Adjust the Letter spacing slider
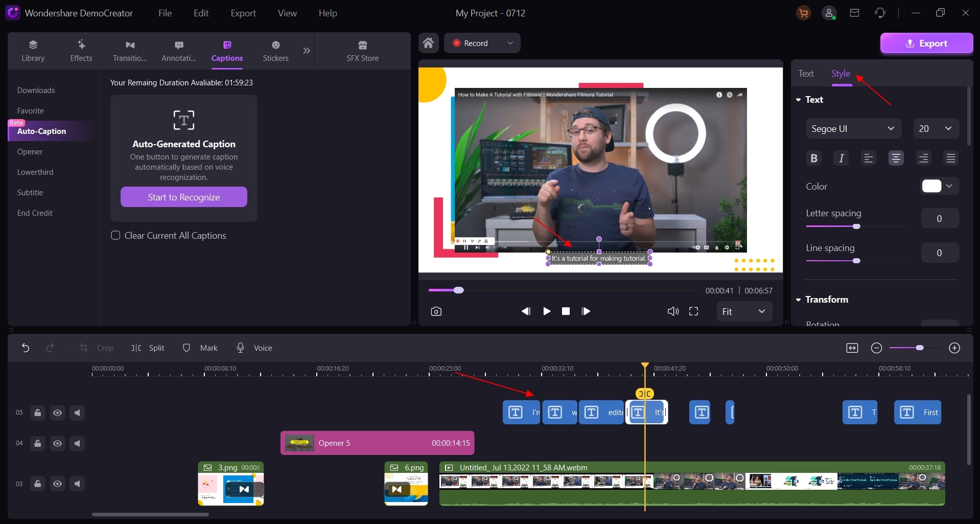The width and height of the screenshot is (980, 524). pyautogui.click(x=856, y=226)
